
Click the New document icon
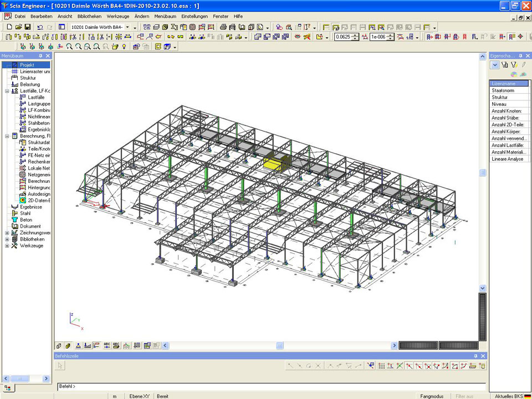(x=9, y=27)
